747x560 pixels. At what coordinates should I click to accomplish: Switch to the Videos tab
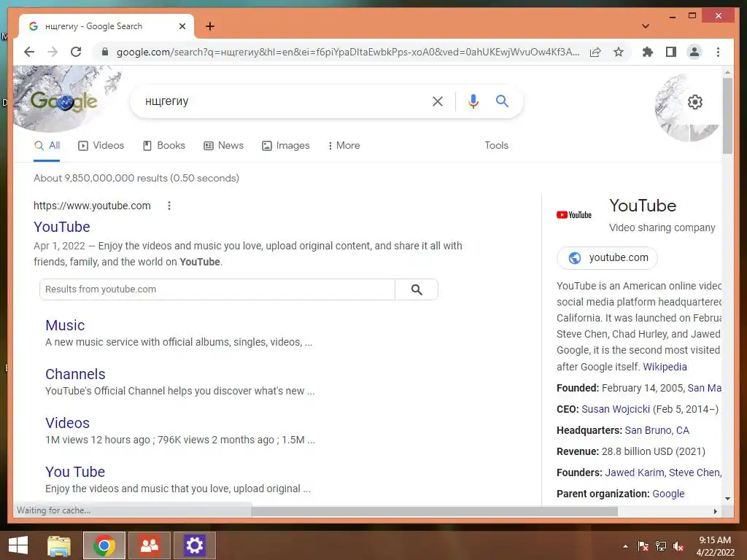point(101,146)
